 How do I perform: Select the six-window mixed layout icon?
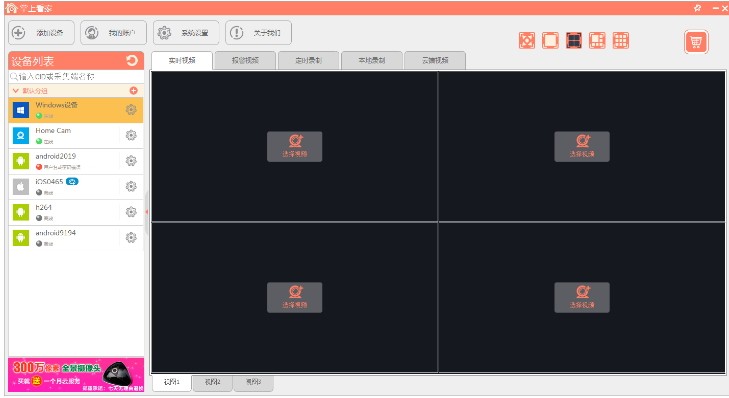(597, 41)
